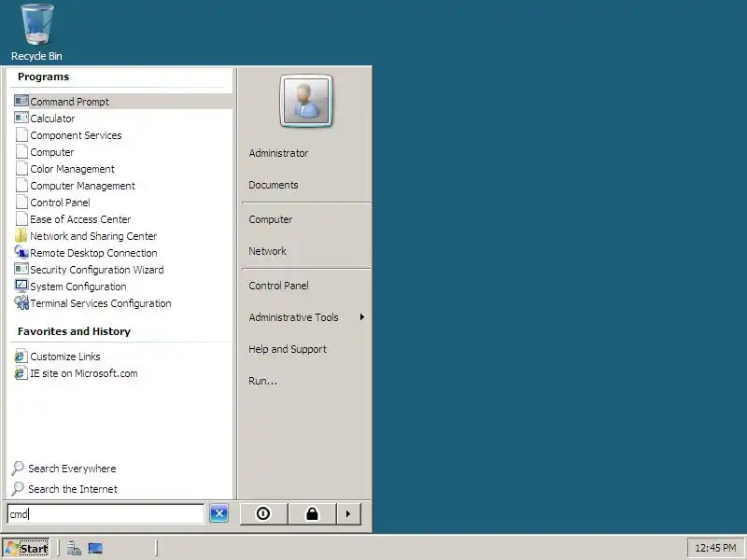This screenshot has width=747, height=560.
Task: Click the Search the Internet magnifier icon
Action: coord(18,488)
